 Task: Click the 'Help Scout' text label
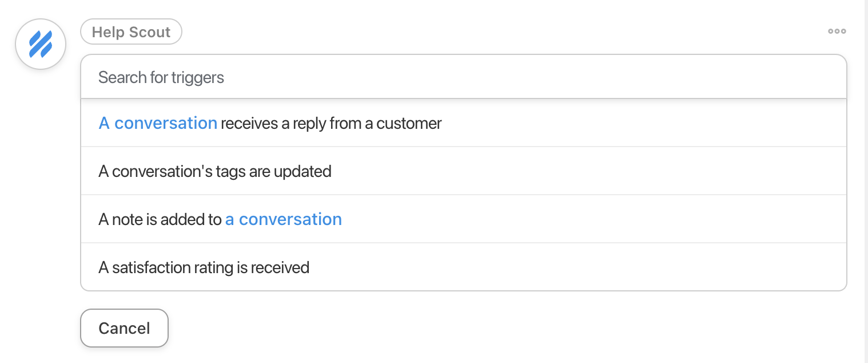point(131,32)
